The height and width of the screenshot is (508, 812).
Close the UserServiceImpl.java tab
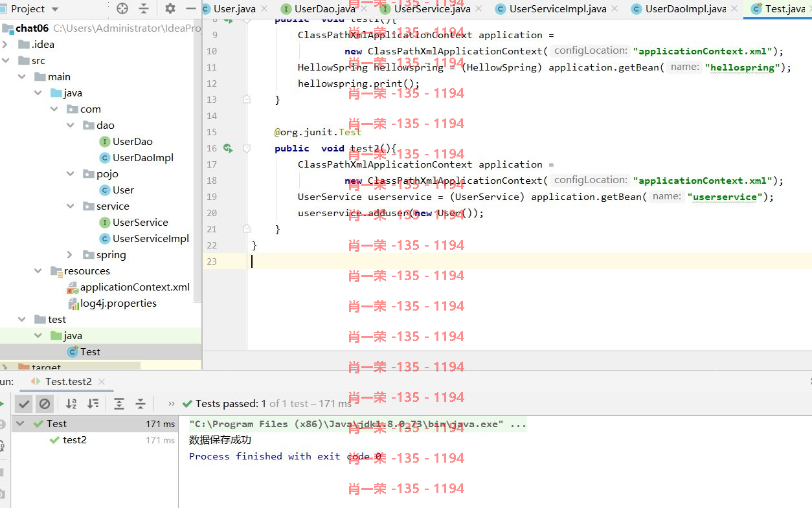tap(615, 9)
